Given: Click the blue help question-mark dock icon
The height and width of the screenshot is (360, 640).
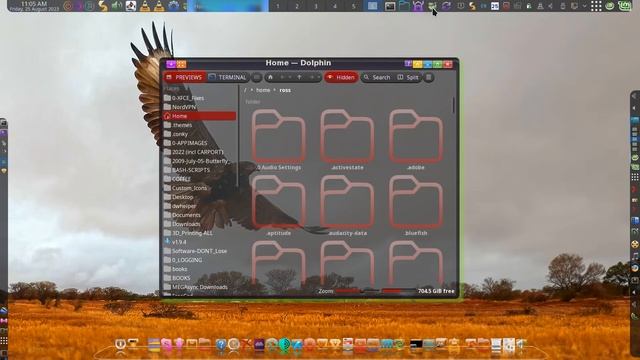Looking at the screenshot, I should point(221,345).
